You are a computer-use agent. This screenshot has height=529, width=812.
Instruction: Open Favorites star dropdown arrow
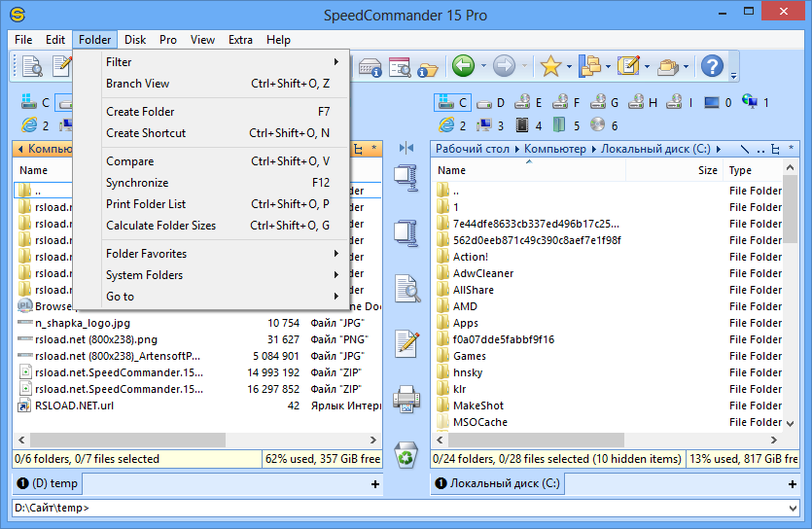tap(569, 66)
